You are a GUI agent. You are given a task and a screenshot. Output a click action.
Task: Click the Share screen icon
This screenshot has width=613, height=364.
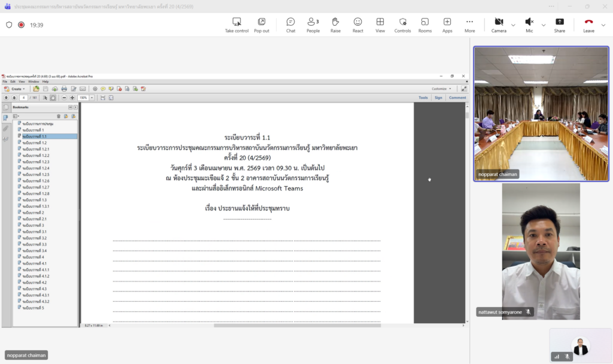tap(559, 25)
